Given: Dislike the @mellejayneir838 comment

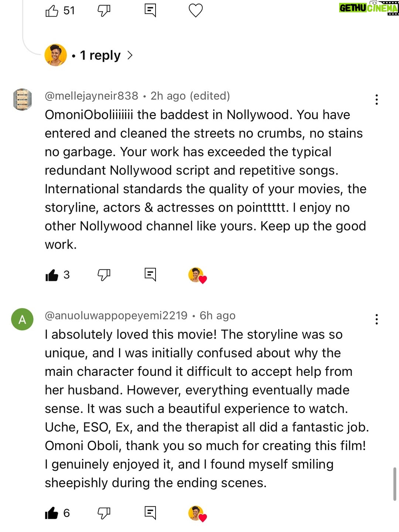Looking at the screenshot, I should click(104, 275).
